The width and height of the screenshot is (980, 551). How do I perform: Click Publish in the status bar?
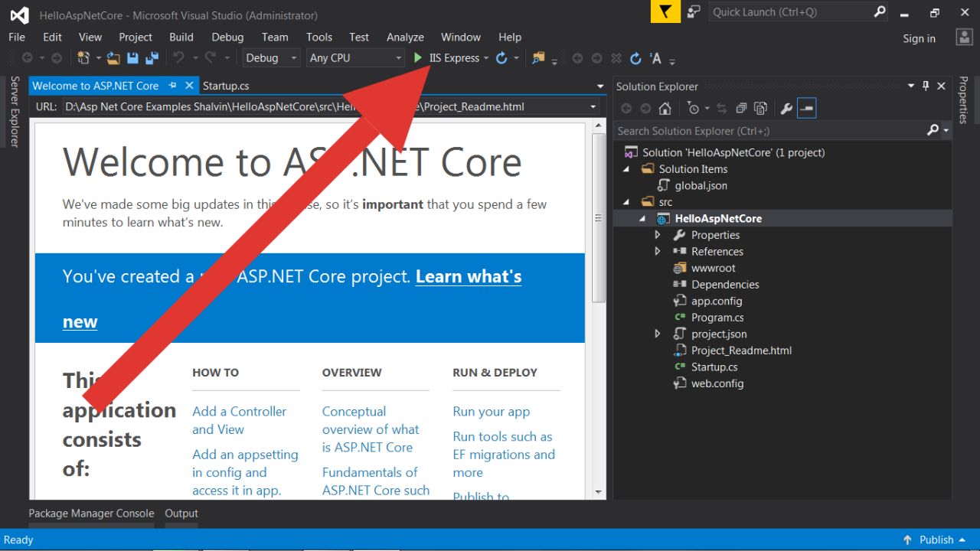(x=936, y=540)
